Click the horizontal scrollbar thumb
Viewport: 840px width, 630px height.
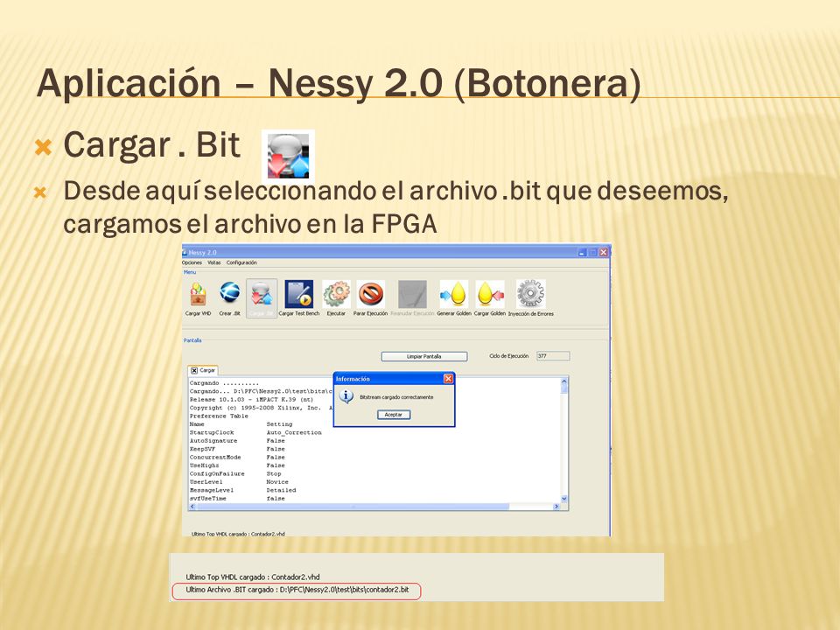[x=353, y=507]
